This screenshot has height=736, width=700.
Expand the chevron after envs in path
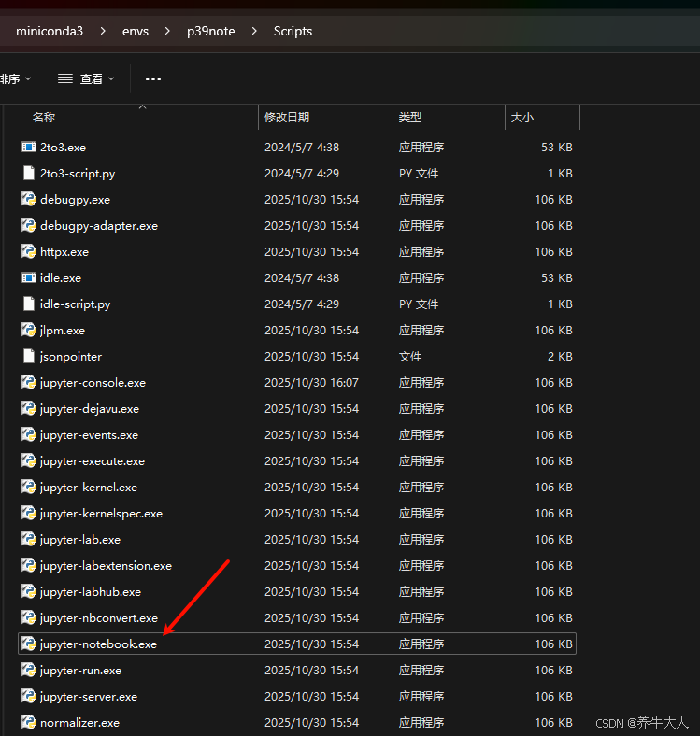pos(167,31)
